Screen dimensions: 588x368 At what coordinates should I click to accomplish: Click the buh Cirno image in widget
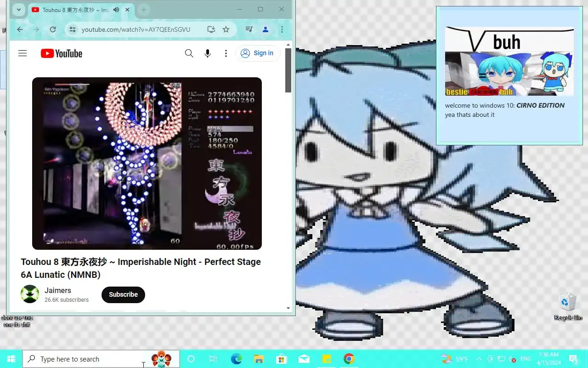509,61
